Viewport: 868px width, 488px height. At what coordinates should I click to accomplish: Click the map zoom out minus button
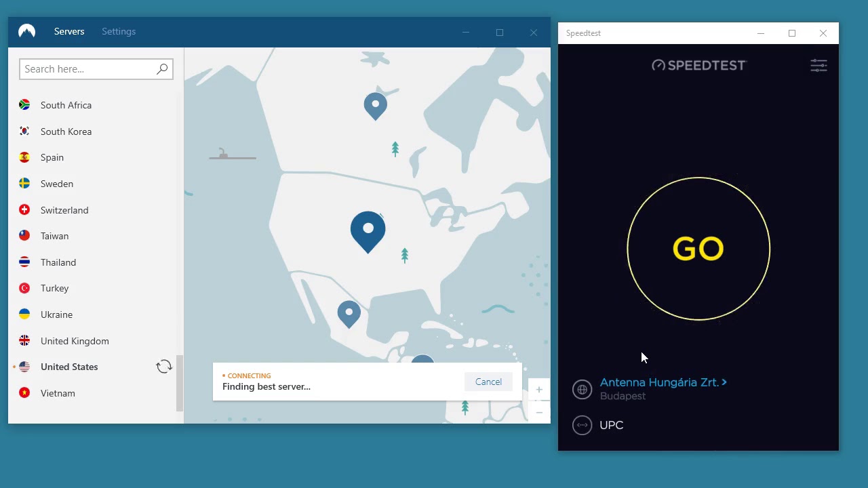(x=539, y=412)
